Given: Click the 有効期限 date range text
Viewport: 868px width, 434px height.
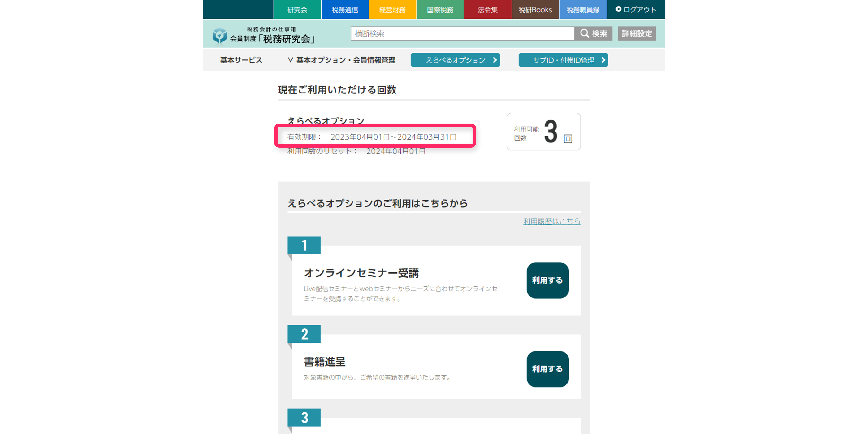Looking at the screenshot, I should pos(372,137).
